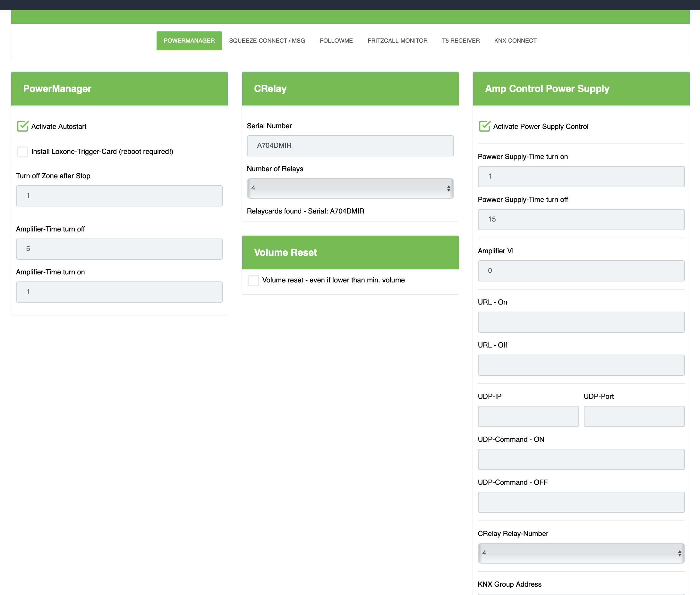Switch to the Squeeze-Connect / MSG tab
This screenshot has width=700, height=595.
tap(267, 41)
